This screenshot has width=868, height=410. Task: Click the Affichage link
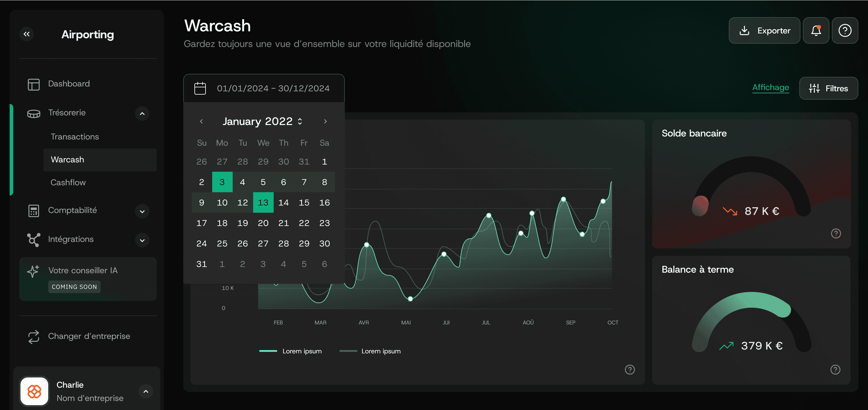point(770,88)
